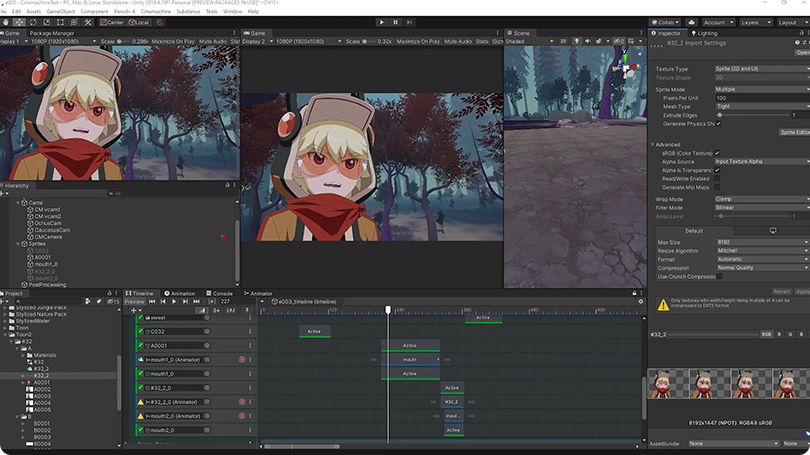Open Sprite Mode dropdown
The height and width of the screenshot is (455, 810).
[x=762, y=89]
